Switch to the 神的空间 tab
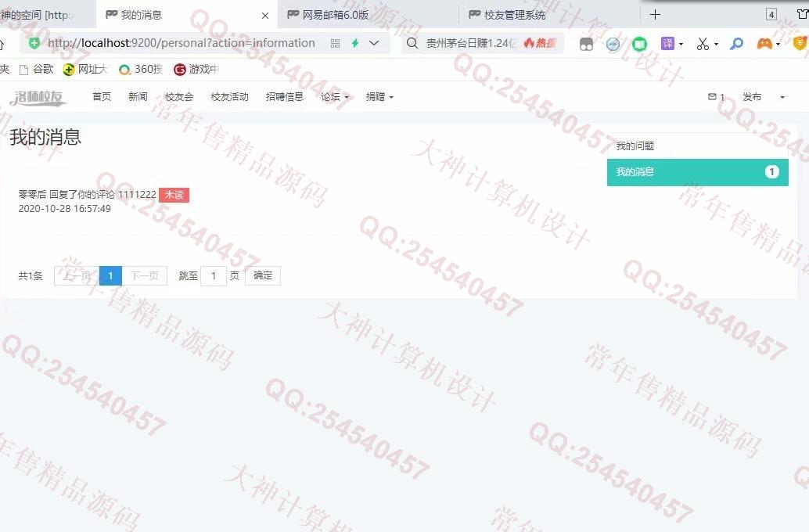Image resolution: width=809 pixels, height=532 pixels. coord(46,14)
